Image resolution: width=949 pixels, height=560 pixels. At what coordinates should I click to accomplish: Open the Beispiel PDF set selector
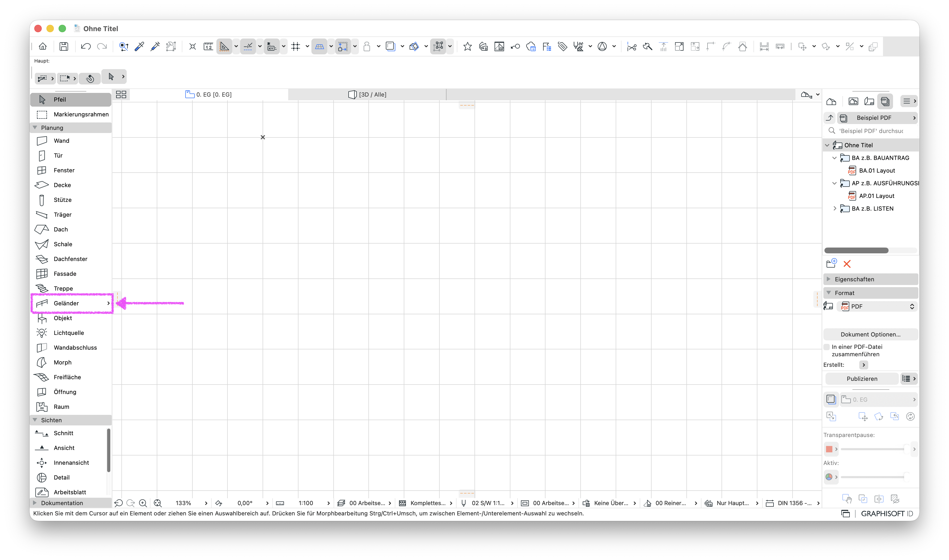877,118
